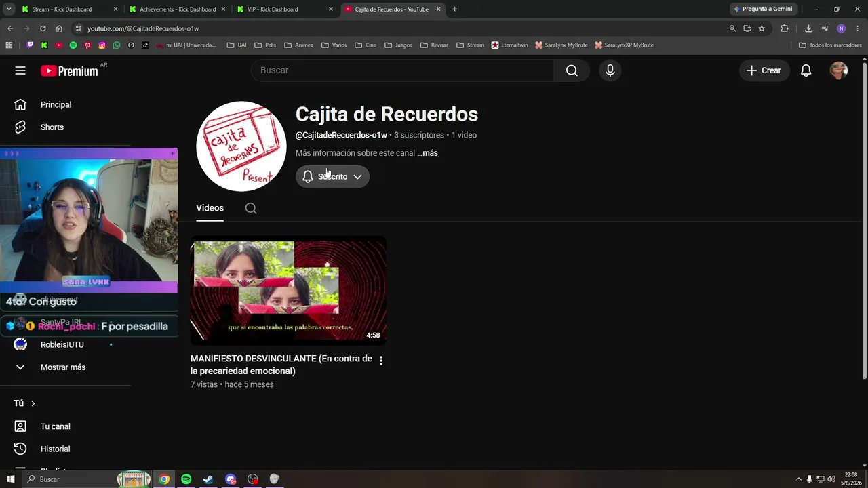This screenshot has width=868, height=488.
Task: Open Historial in the sidebar
Action: click(55, 449)
